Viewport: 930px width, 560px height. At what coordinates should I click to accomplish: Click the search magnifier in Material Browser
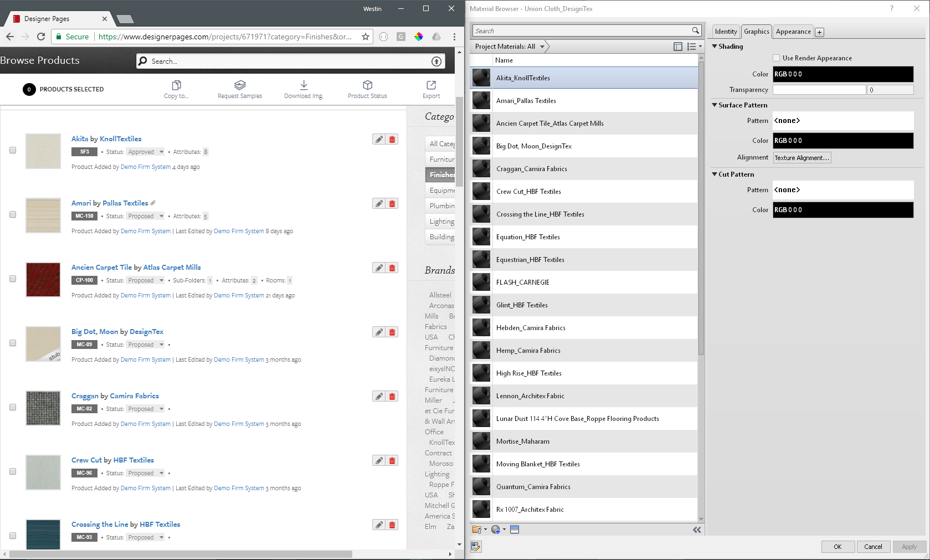695,30
